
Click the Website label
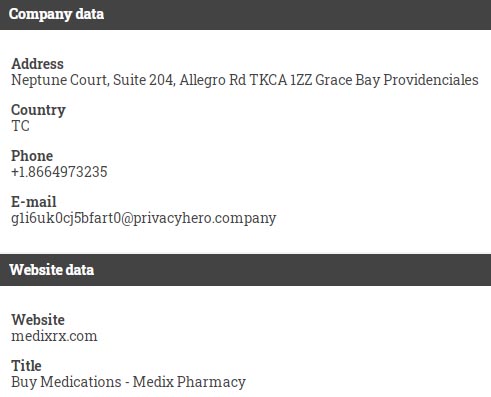pyautogui.click(x=38, y=320)
